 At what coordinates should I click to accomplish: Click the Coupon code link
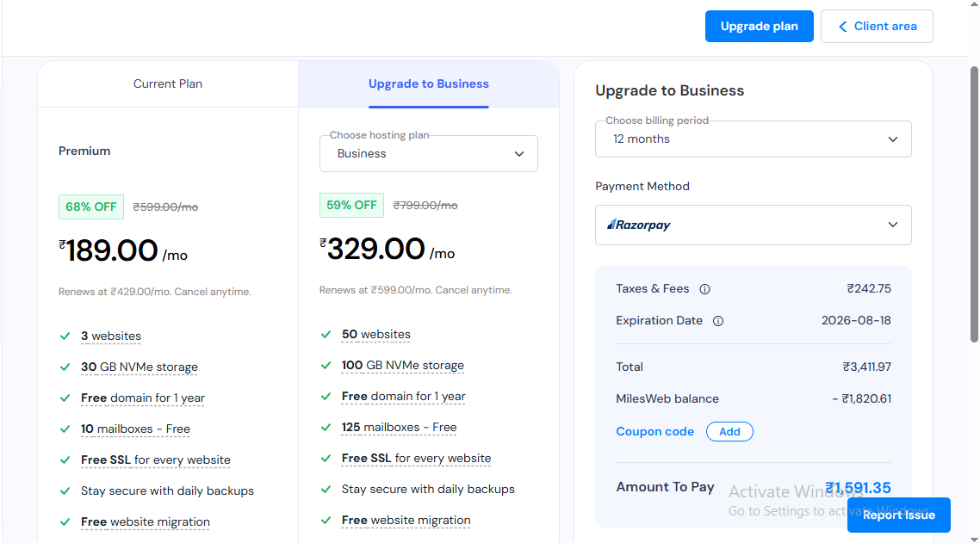pos(655,431)
